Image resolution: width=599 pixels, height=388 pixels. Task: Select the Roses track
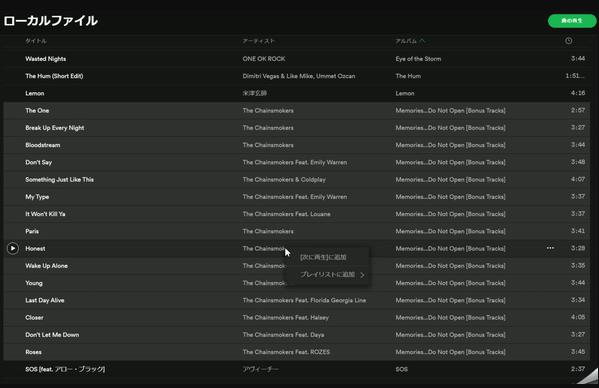point(34,352)
